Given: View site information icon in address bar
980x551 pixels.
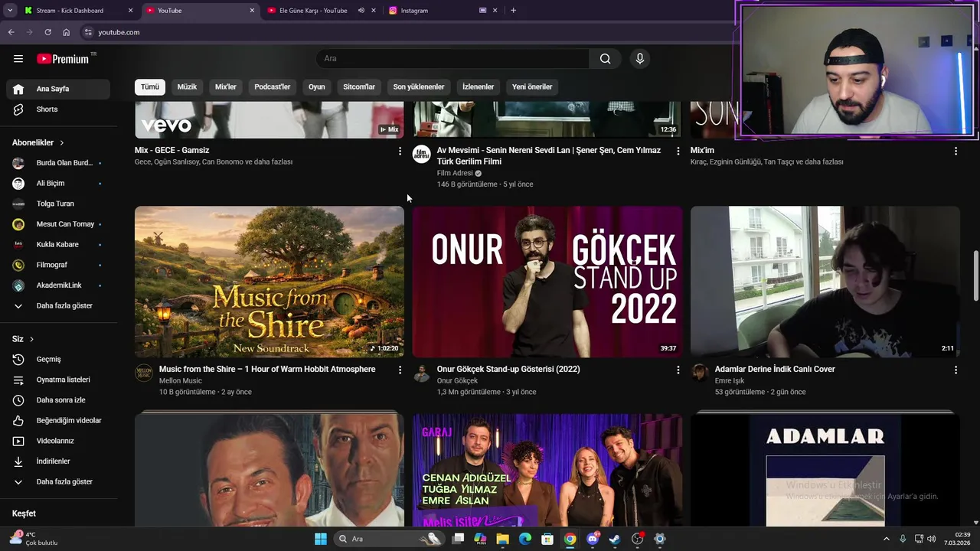Looking at the screenshot, I should 88,32.
